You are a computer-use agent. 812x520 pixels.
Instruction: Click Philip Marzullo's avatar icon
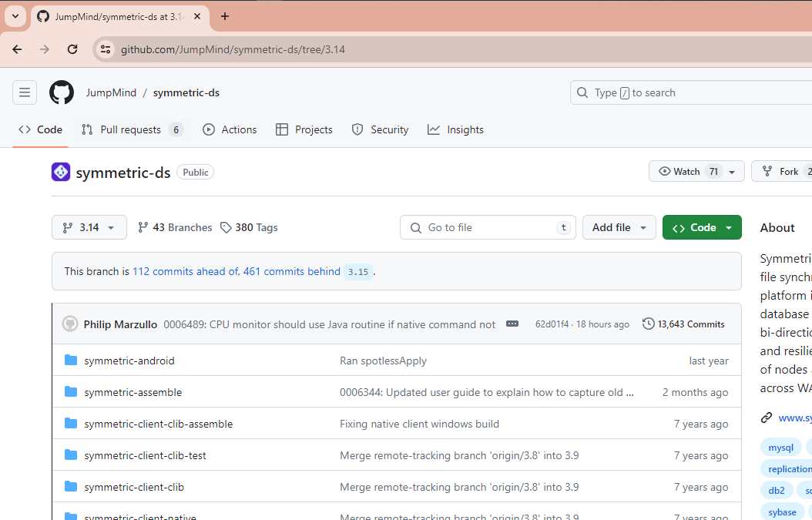point(70,324)
